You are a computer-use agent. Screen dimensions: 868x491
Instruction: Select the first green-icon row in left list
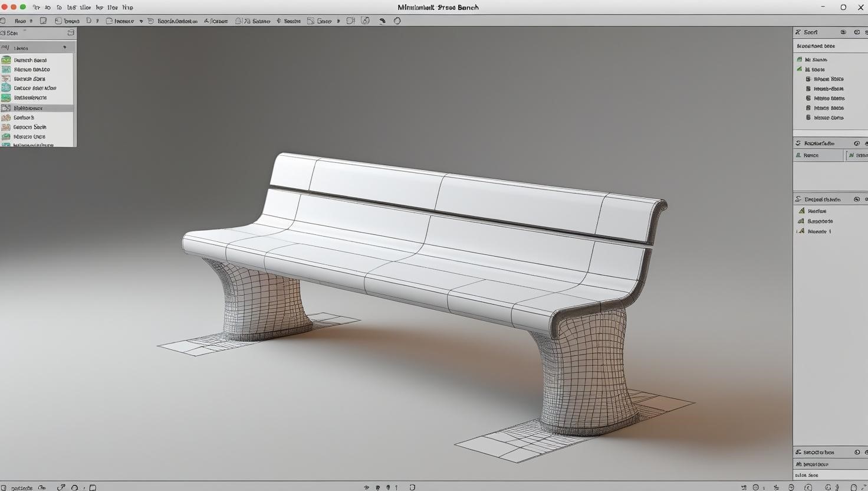[37, 60]
